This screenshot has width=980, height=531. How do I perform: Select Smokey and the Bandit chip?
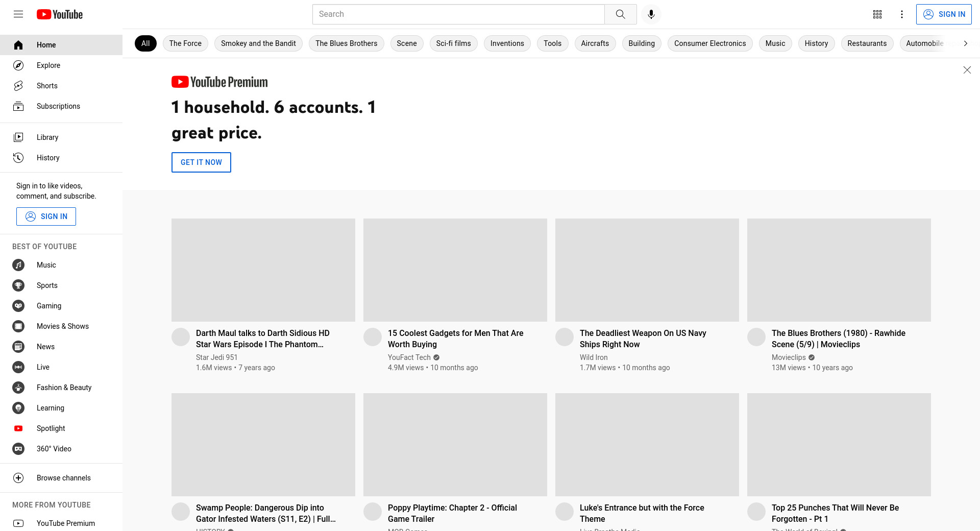(x=258, y=43)
